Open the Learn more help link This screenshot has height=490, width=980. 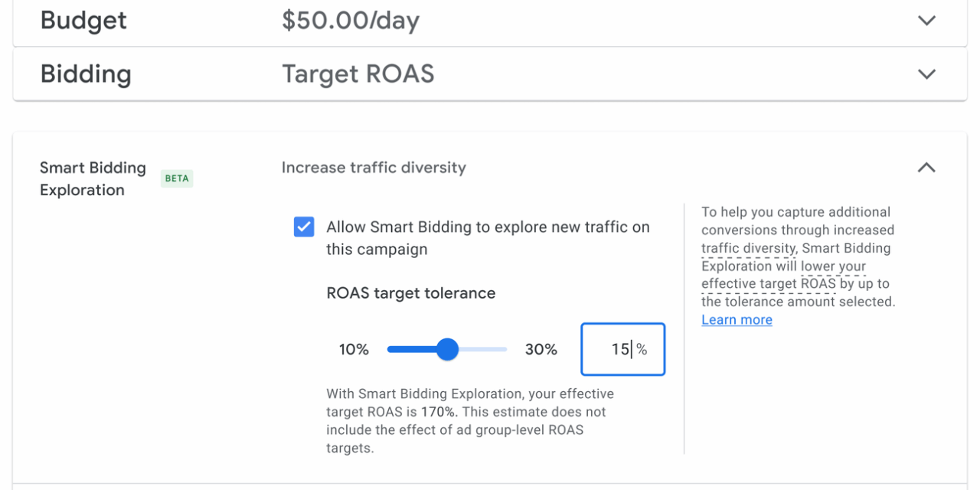[x=736, y=319]
